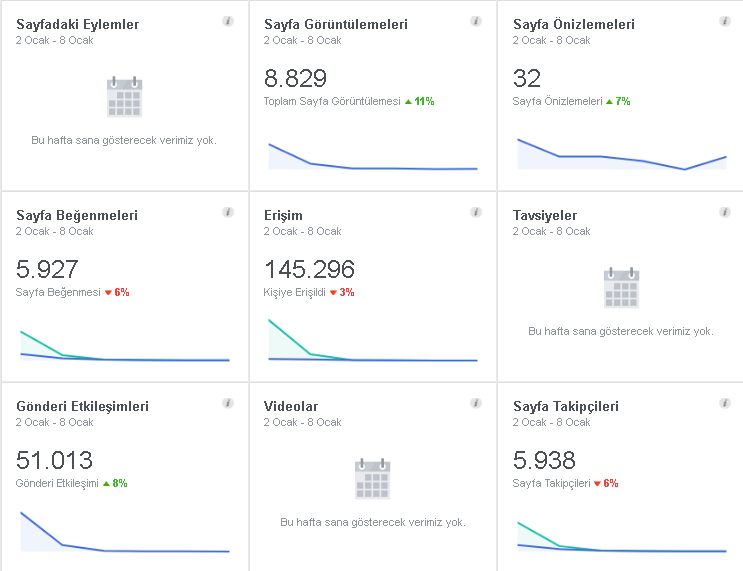743x571 pixels.
Task: Open Gönderi Etkileşimleri card title
Action: click(x=82, y=406)
